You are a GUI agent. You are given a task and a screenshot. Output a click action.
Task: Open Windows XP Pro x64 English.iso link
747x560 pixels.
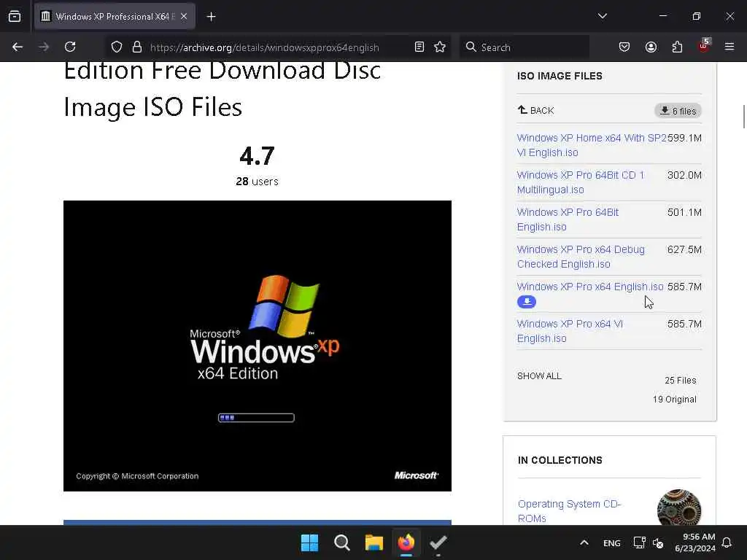pos(590,287)
